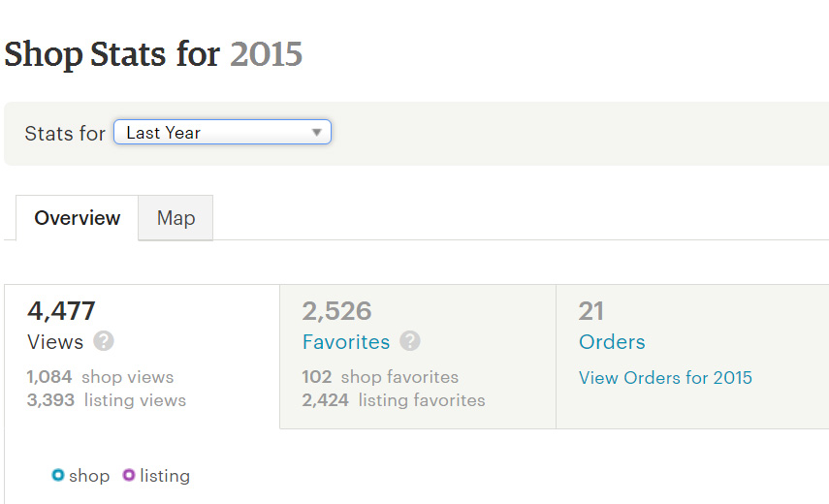Click View Orders for 2015
This screenshot has width=829, height=504.
[665, 378]
